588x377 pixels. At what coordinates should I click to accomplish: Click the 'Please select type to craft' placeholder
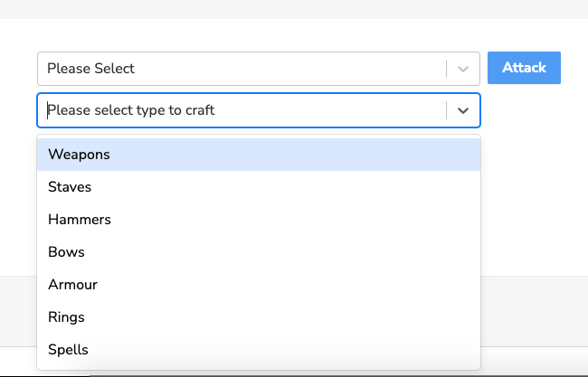coord(131,110)
